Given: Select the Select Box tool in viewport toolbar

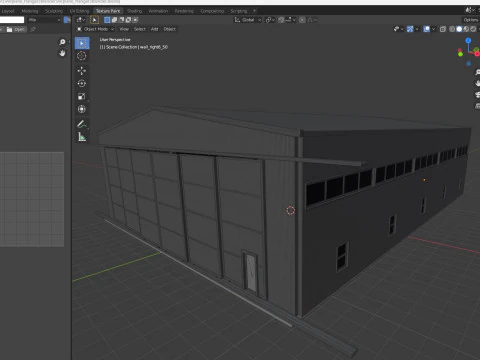Looking at the screenshot, I should tap(82, 43).
